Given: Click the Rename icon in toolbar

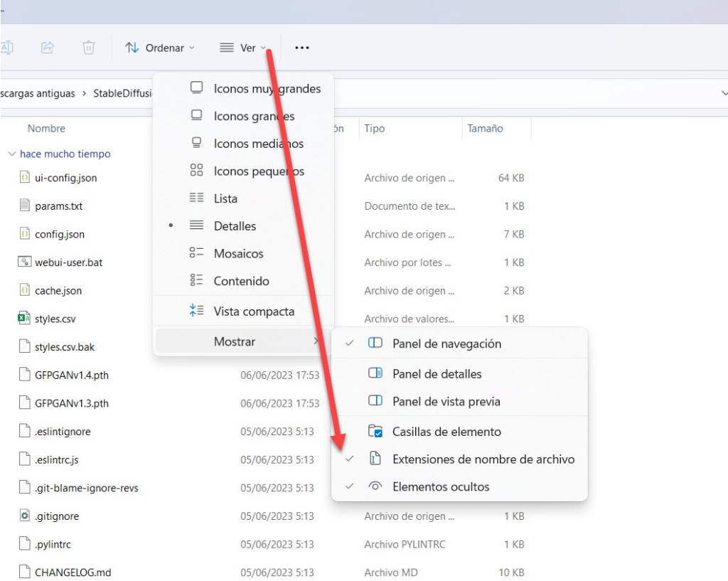Looking at the screenshot, I should (x=7, y=48).
